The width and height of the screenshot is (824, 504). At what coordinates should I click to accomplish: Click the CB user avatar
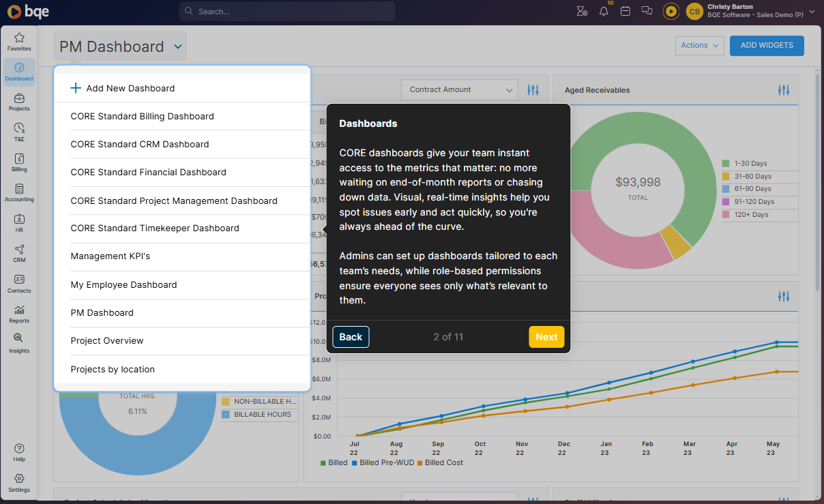[694, 11]
